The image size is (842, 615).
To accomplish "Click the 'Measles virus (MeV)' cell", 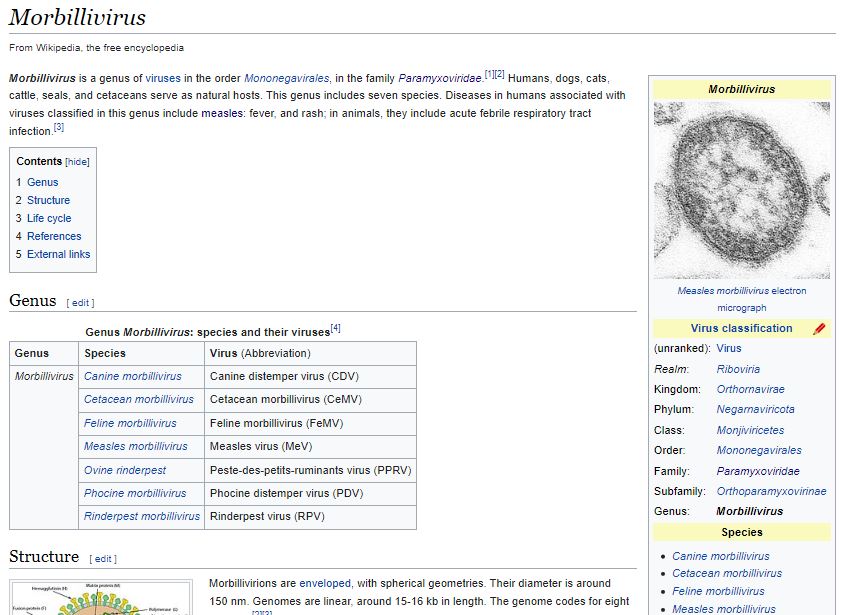I will point(310,447).
